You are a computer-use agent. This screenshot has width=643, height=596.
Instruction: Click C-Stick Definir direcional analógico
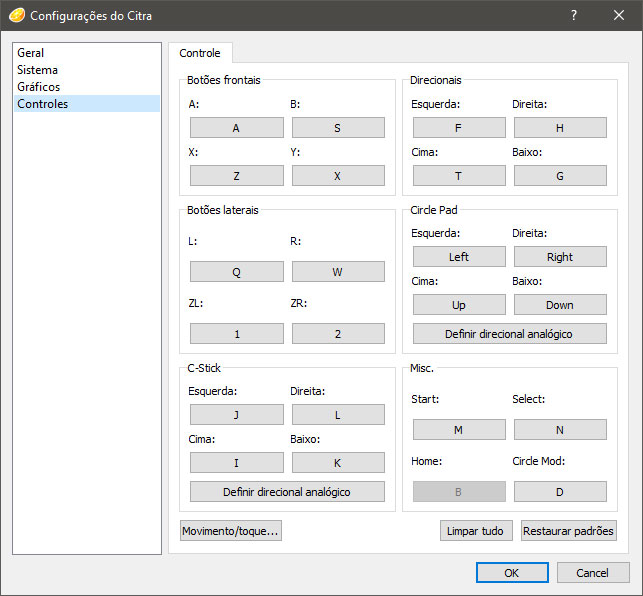click(287, 491)
